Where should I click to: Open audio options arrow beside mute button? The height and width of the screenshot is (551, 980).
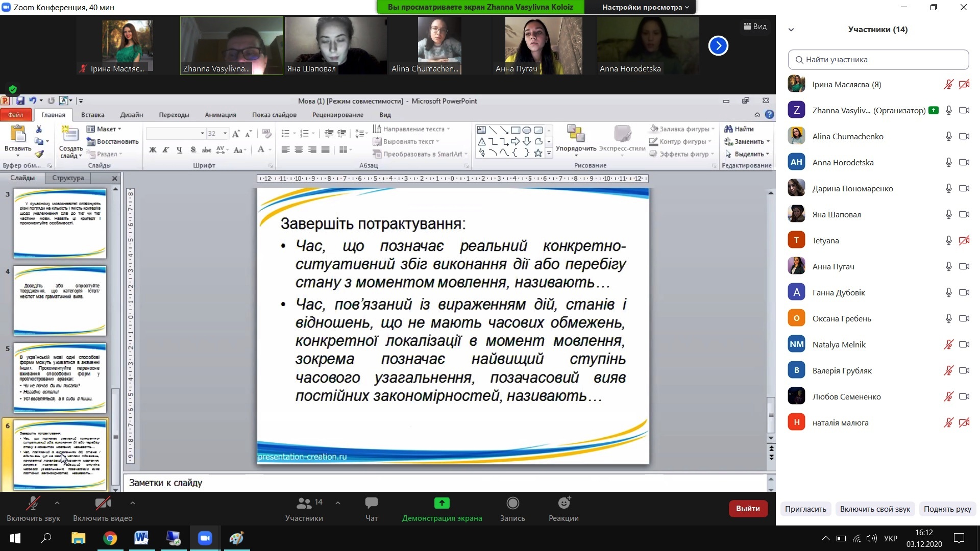[57, 503]
